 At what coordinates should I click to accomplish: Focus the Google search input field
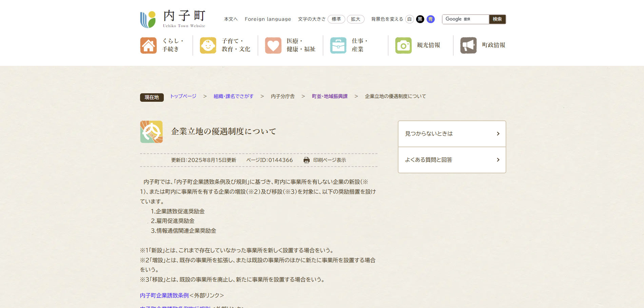pyautogui.click(x=465, y=19)
